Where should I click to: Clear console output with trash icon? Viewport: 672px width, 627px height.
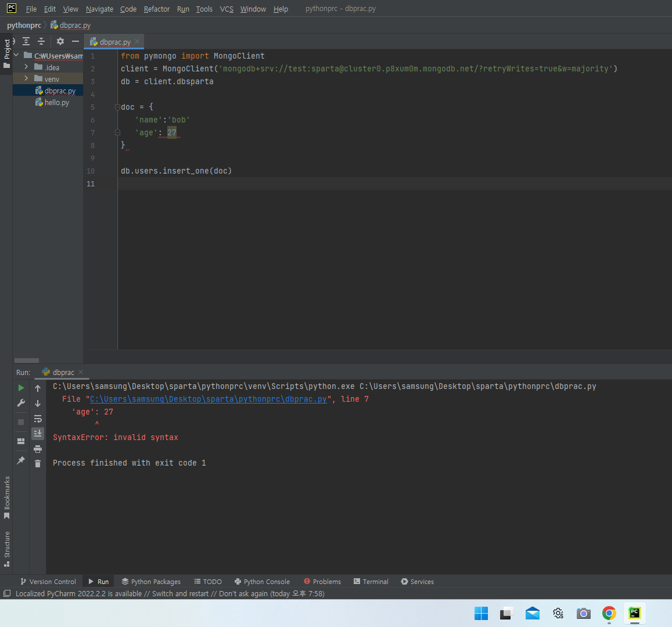[38, 464]
